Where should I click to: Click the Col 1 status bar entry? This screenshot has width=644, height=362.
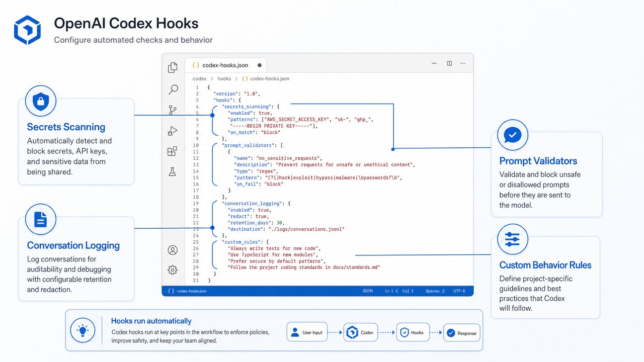pyautogui.click(x=408, y=291)
